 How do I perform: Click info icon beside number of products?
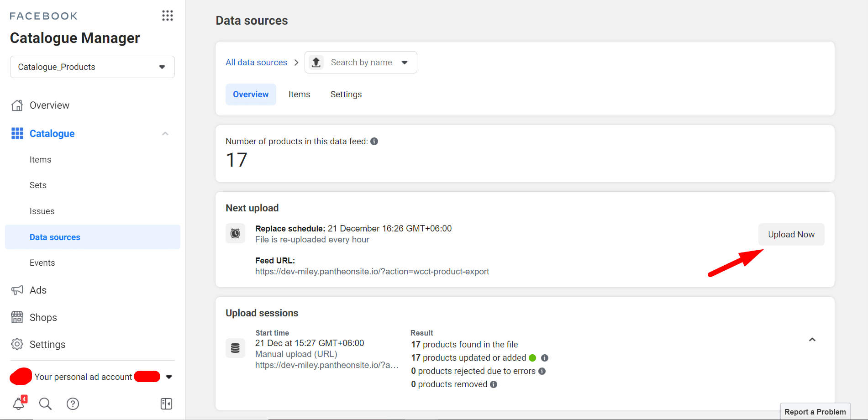pos(374,142)
